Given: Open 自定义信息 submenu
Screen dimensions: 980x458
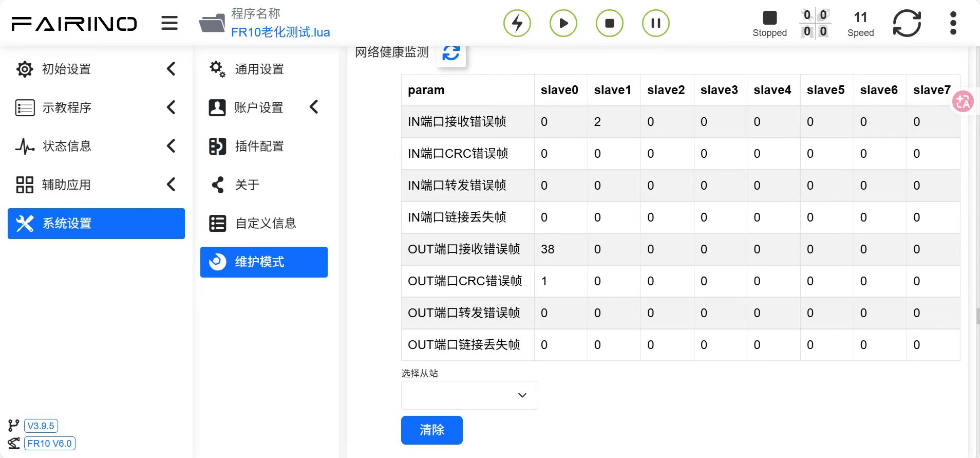Looking at the screenshot, I should coord(266,223).
